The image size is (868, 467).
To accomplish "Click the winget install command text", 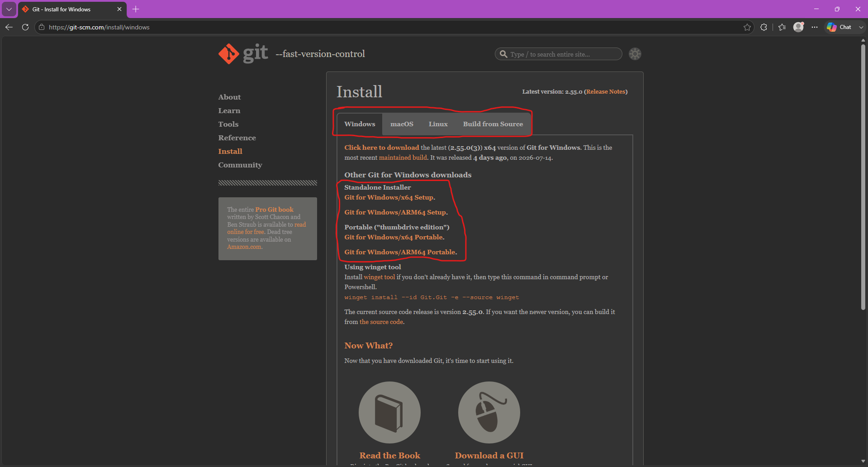I will [432, 297].
